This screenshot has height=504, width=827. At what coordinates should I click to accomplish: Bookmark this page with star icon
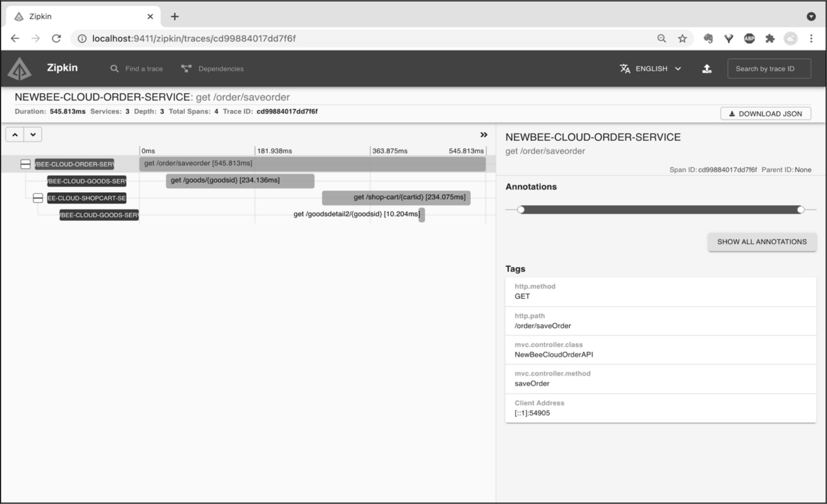click(x=682, y=39)
